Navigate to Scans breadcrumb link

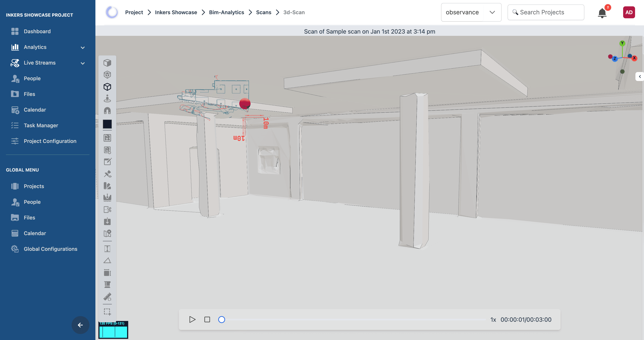tap(263, 12)
